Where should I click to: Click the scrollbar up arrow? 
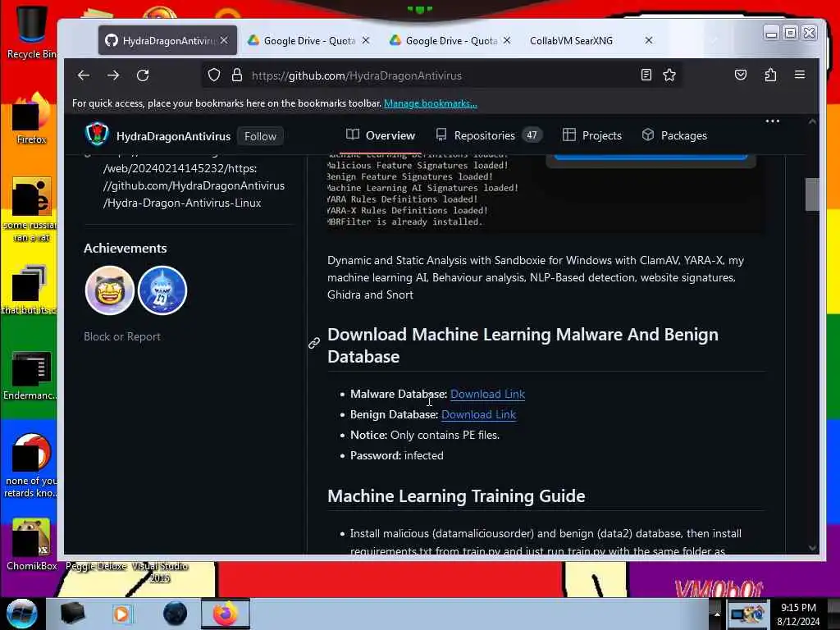pos(812,121)
